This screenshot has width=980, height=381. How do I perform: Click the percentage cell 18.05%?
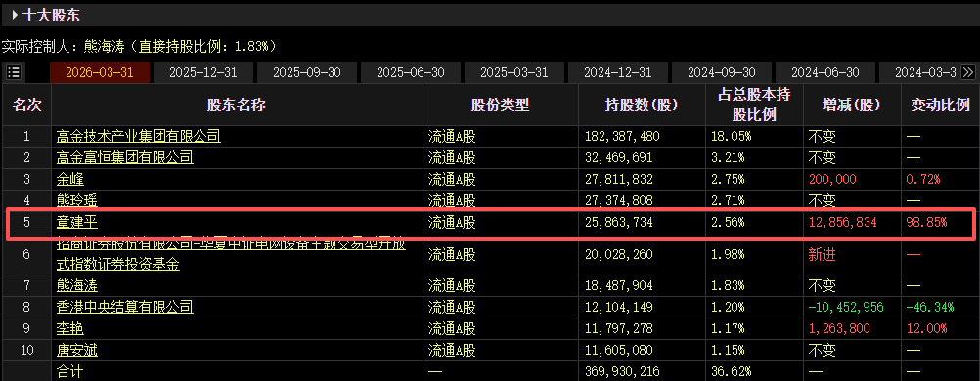(x=732, y=136)
